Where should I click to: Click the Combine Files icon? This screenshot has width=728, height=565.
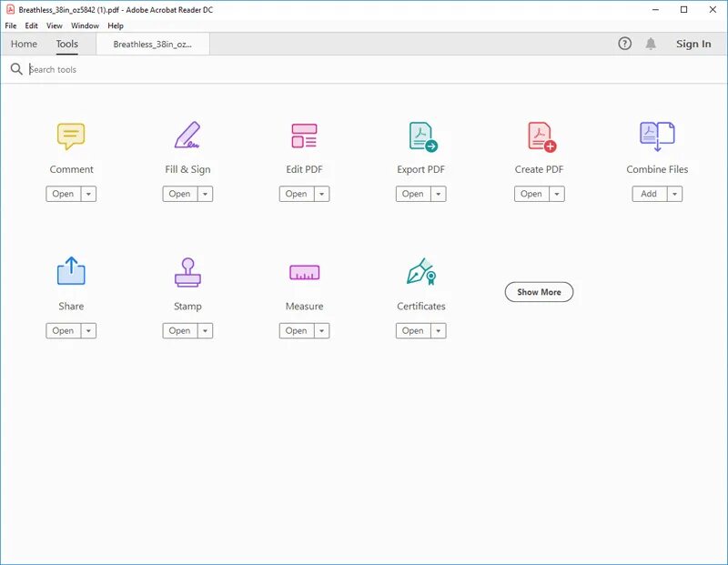tap(657, 136)
